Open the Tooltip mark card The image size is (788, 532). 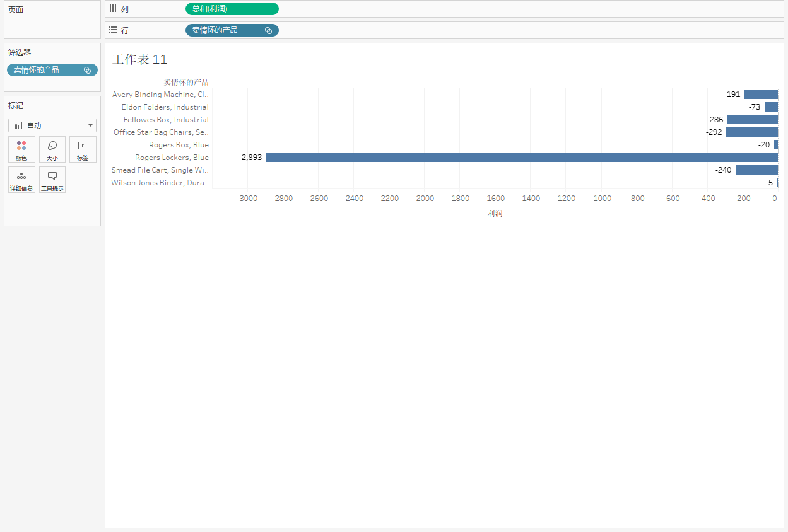tap(52, 180)
